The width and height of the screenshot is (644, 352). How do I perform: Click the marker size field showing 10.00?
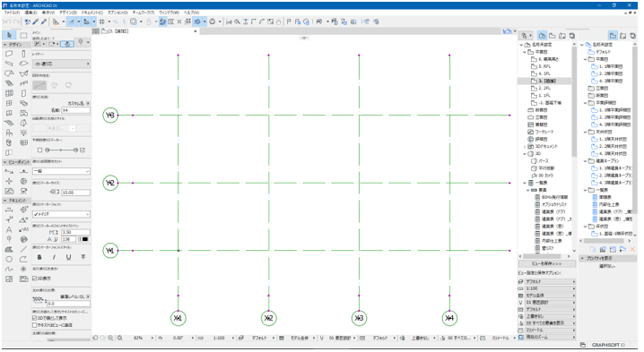(x=75, y=193)
